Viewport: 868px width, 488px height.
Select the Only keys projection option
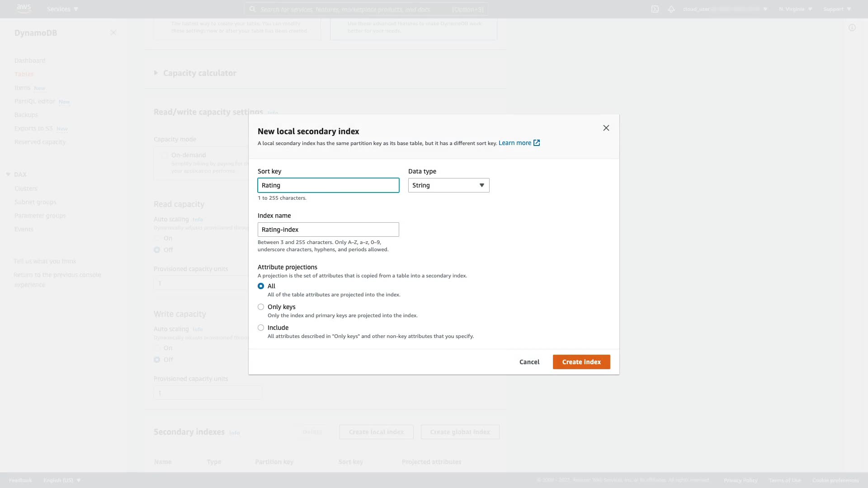(261, 307)
